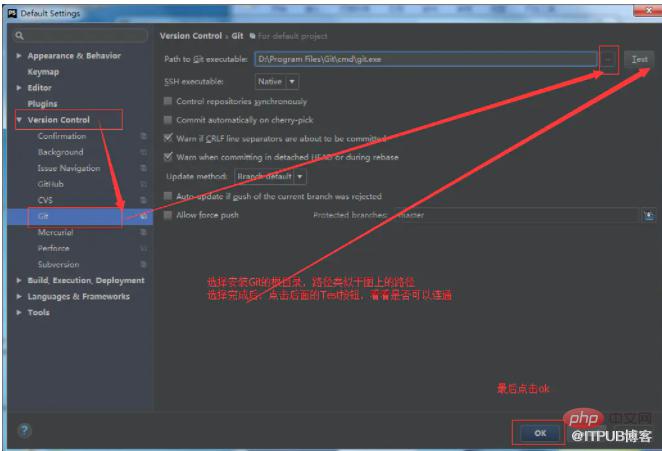Open GitHub settings page
The image size is (662, 451).
point(50,184)
